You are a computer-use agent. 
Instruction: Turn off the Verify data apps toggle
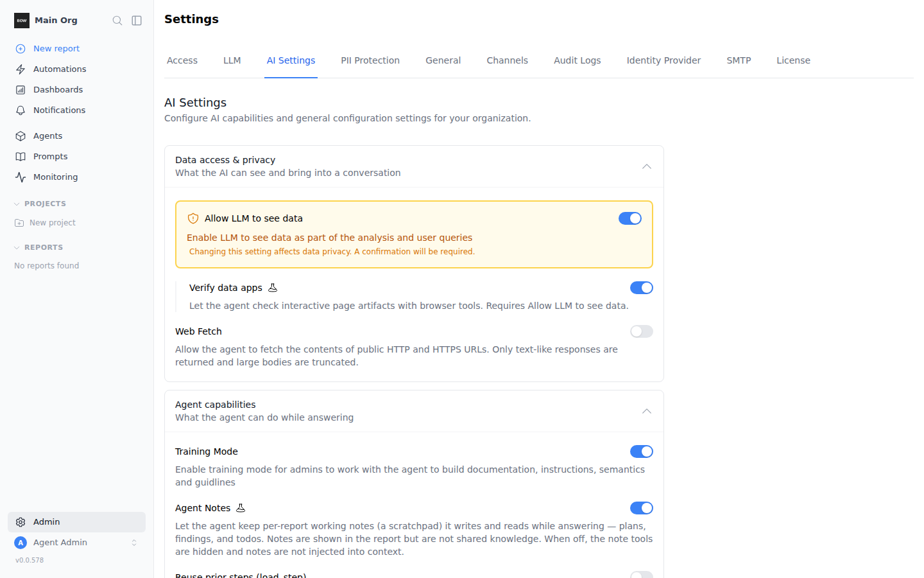click(x=642, y=288)
